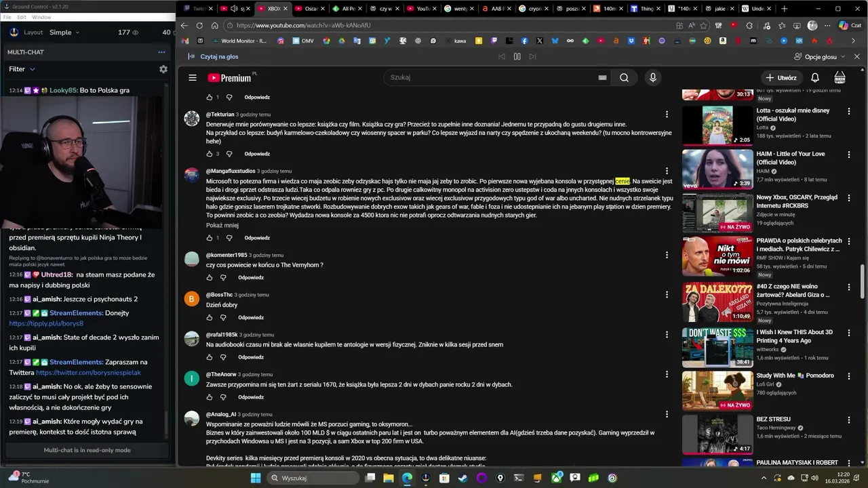Expand the full comment with Pokaż mniej
The height and width of the screenshot is (488, 868).
pyautogui.click(x=222, y=226)
